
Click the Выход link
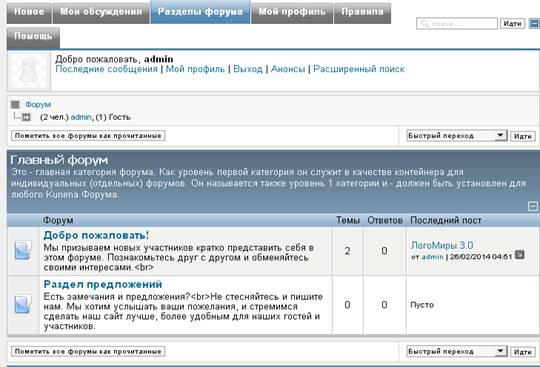coord(248,69)
